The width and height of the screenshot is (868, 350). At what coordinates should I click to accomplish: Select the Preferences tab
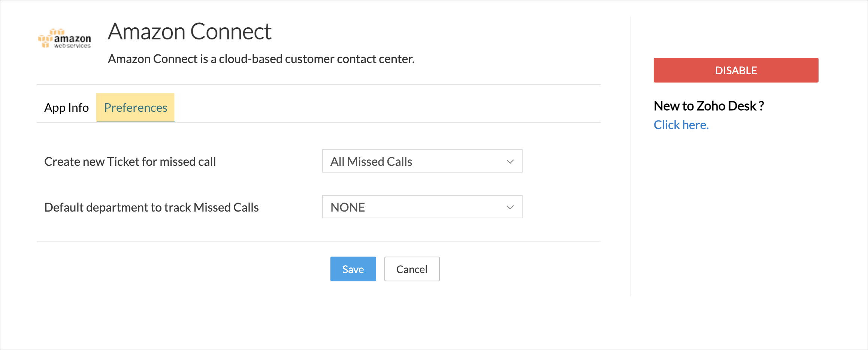(136, 108)
